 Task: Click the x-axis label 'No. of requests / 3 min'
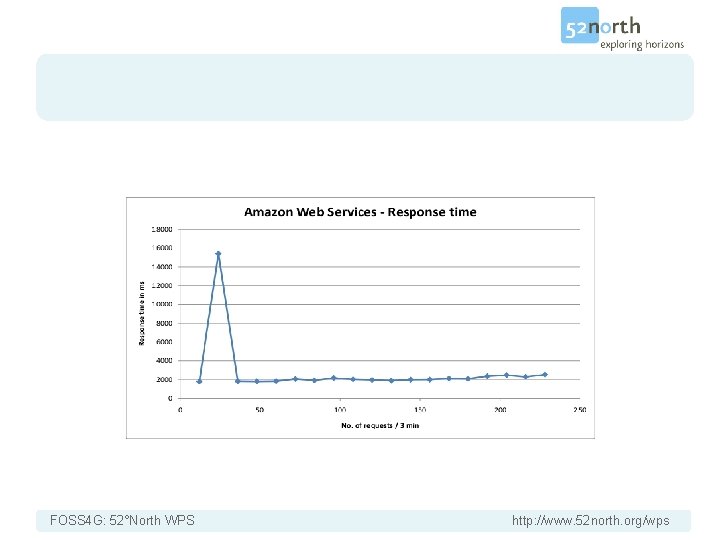380,426
